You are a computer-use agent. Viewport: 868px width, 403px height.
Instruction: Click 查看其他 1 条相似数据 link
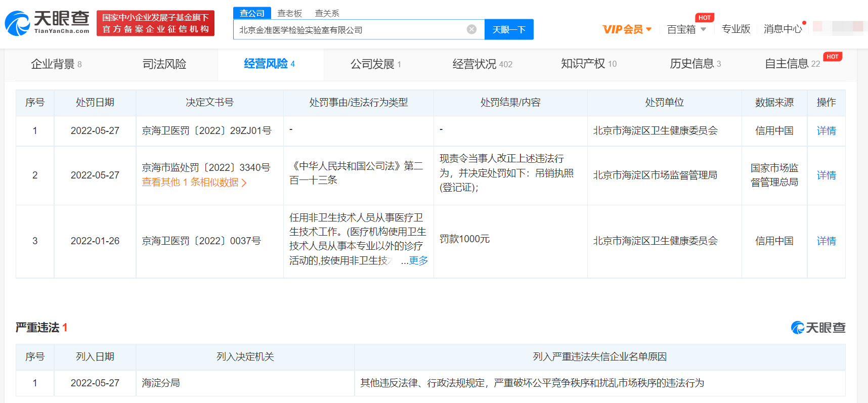tap(194, 183)
